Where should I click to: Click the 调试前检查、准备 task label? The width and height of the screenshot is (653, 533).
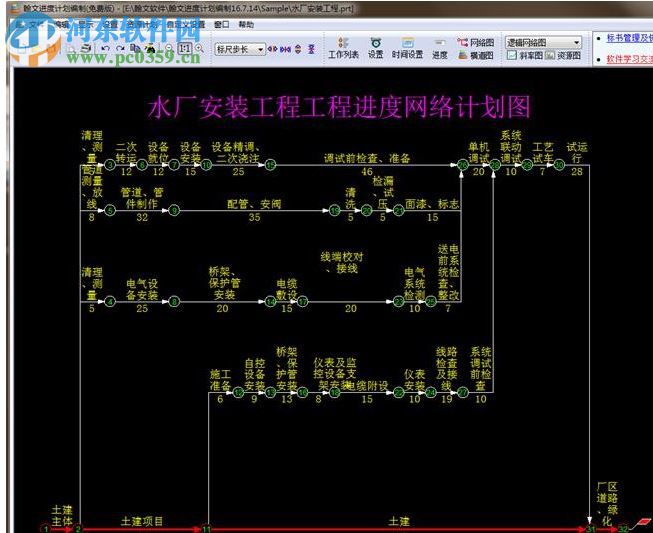367,158
